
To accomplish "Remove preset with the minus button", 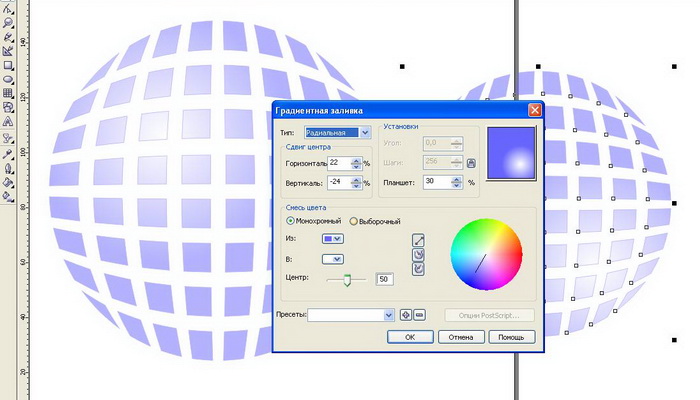I will pyautogui.click(x=419, y=315).
